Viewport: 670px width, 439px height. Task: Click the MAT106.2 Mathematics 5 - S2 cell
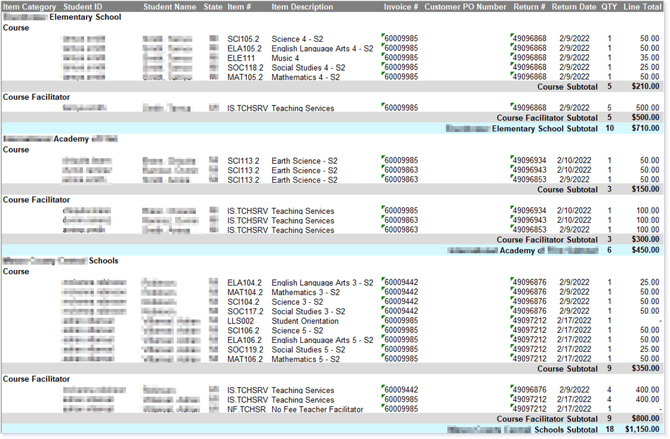tap(306, 359)
